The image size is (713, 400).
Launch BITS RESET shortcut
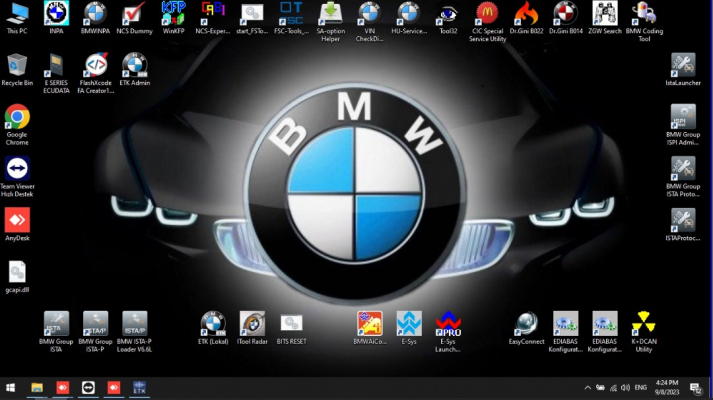point(291,323)
